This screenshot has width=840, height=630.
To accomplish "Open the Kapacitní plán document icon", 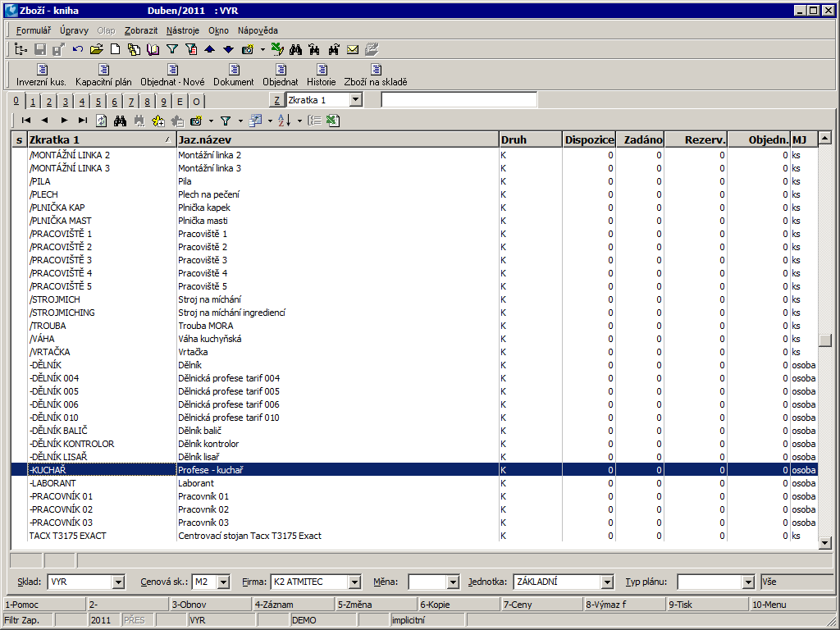I will tap(103, 75).
